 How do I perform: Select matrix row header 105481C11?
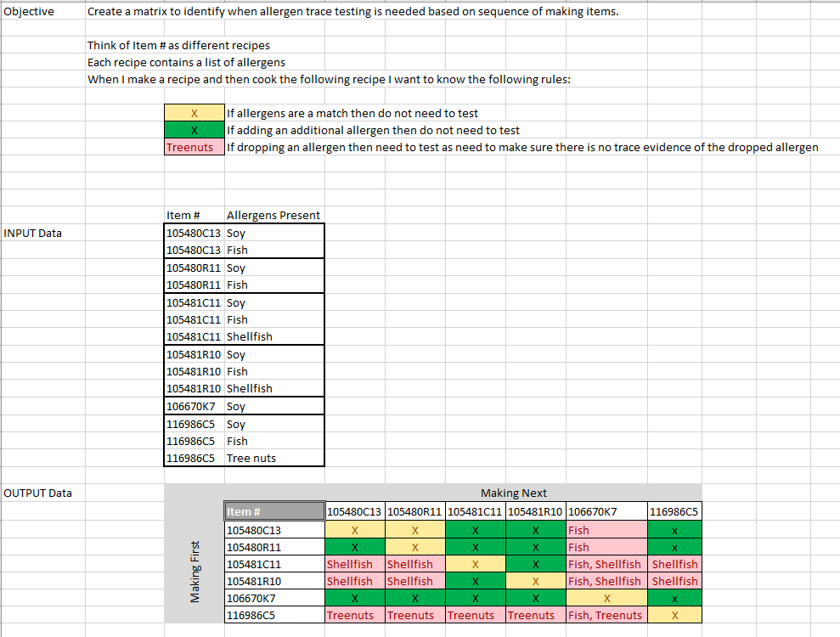274,564
